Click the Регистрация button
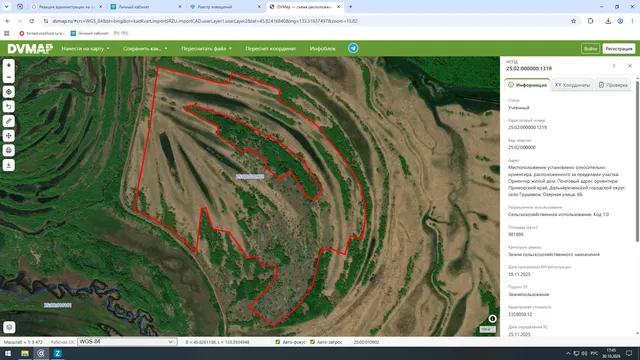 click(619, 49)
